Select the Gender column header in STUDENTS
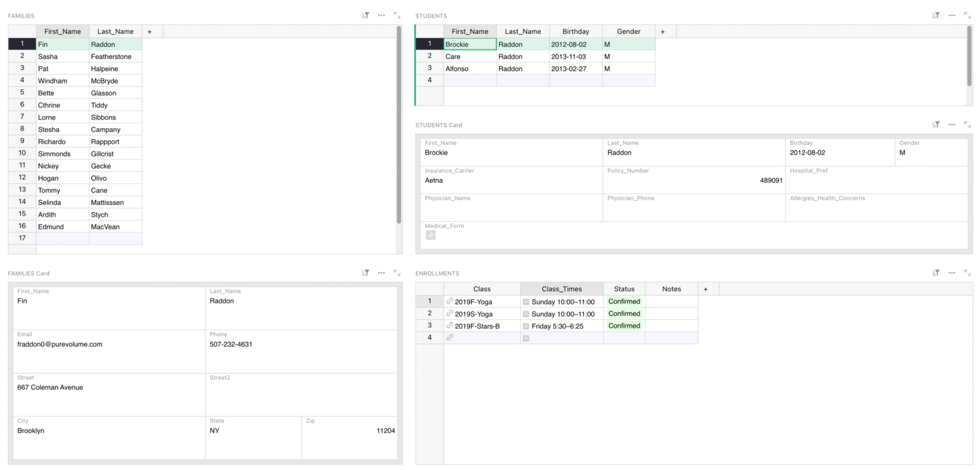The image size is (980, 470). coord(629,31)
